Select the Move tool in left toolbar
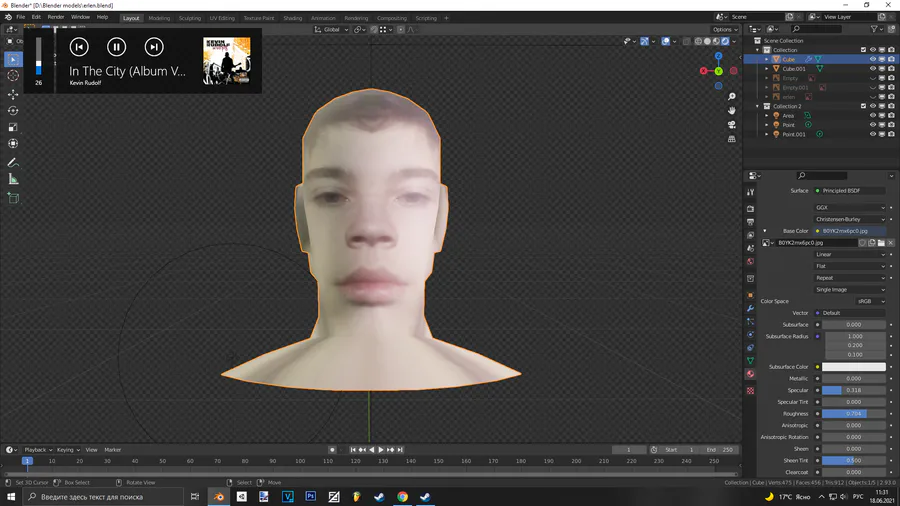 [x=13, y=93]
